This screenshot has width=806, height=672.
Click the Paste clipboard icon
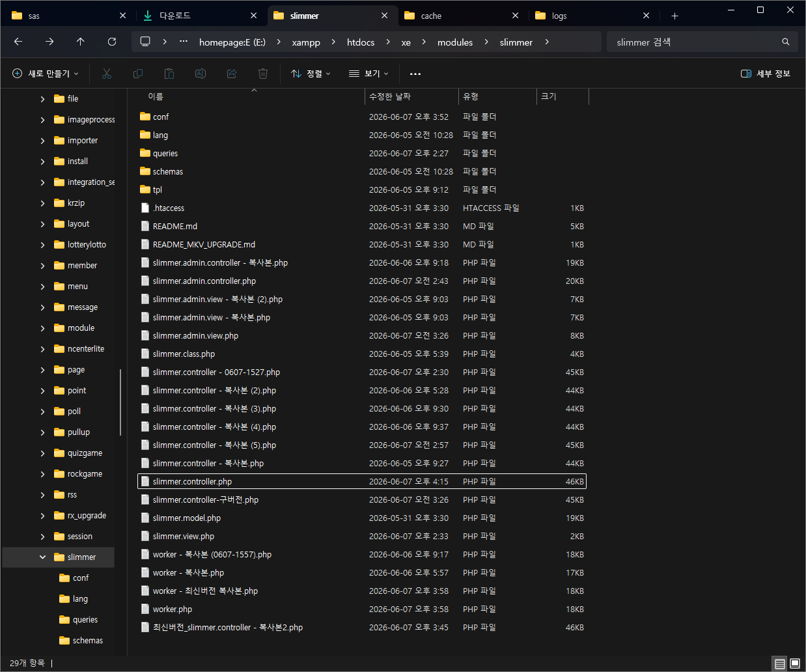pos(169,74)
